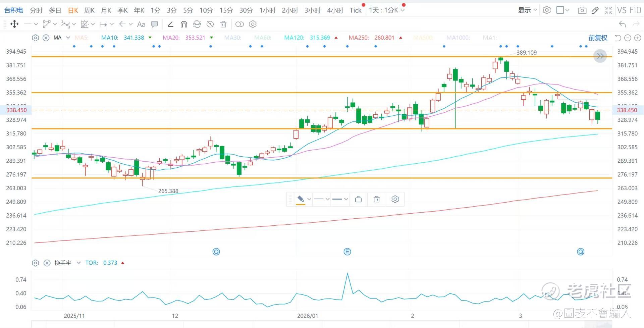Remove the MA indicator with X icon
Viewport: 644px width, 328px height.
point(46,38)
